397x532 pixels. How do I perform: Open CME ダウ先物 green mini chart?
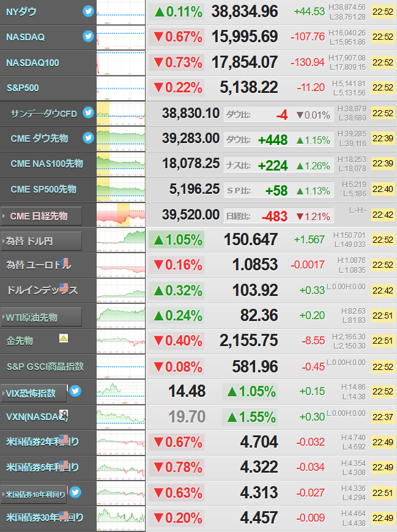point(121,139)
